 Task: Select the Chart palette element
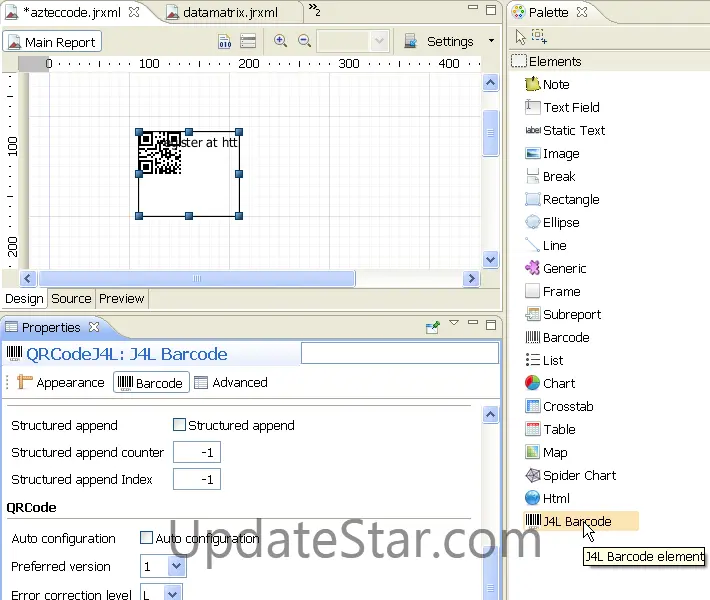(550, 384)
